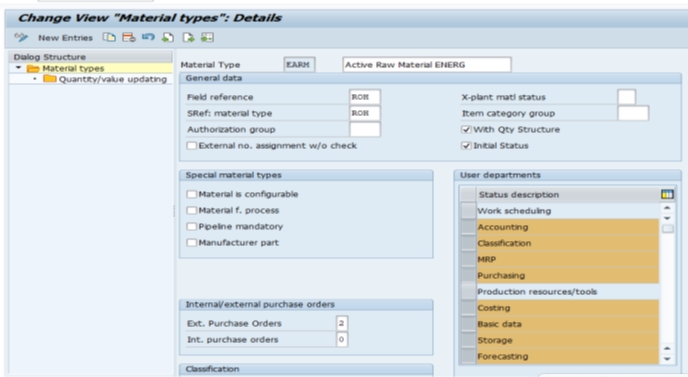This screenshot has width=688, height=377.
Task: Click bottom scroll-down arrow of departments list
Action: pyautogui.click(x=667, y=359)
